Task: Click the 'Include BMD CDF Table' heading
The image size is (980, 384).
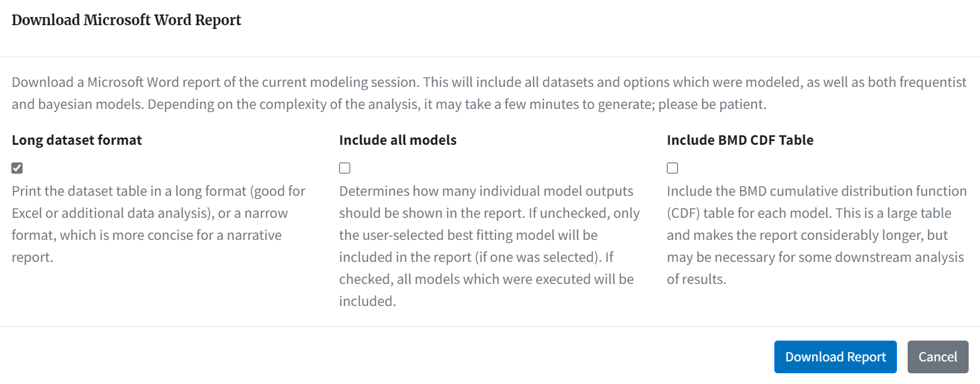Action: [x=740, y=140]
